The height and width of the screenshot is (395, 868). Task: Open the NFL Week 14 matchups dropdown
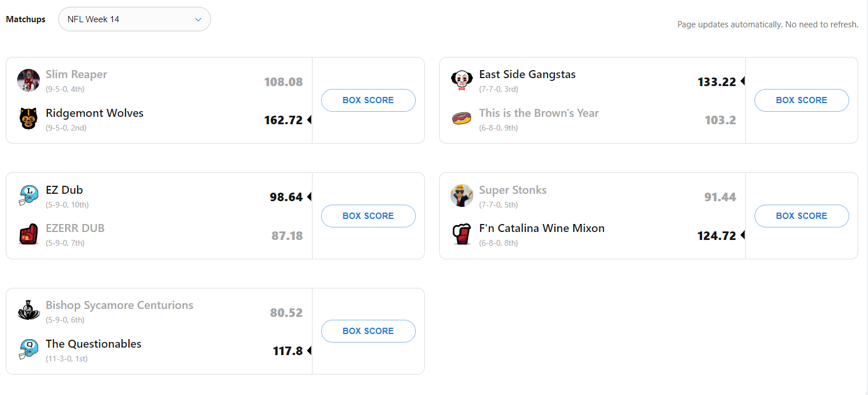(x=134, y=19)
